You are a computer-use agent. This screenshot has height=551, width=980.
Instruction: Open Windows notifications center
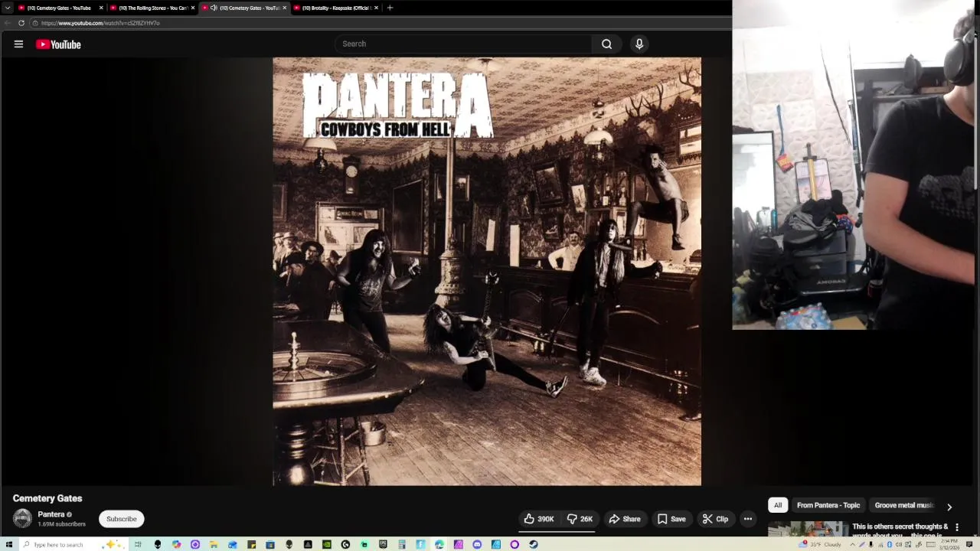click(969, 544)
